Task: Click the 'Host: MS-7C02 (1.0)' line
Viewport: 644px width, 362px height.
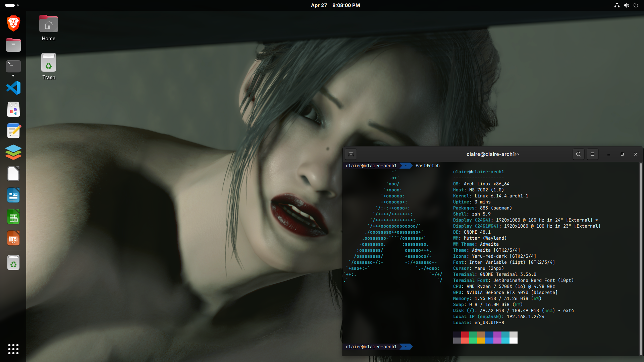Action: point(479,190)
